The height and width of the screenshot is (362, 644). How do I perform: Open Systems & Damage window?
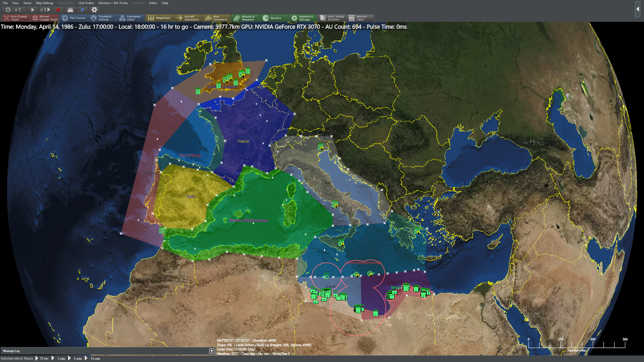point(303,18)
